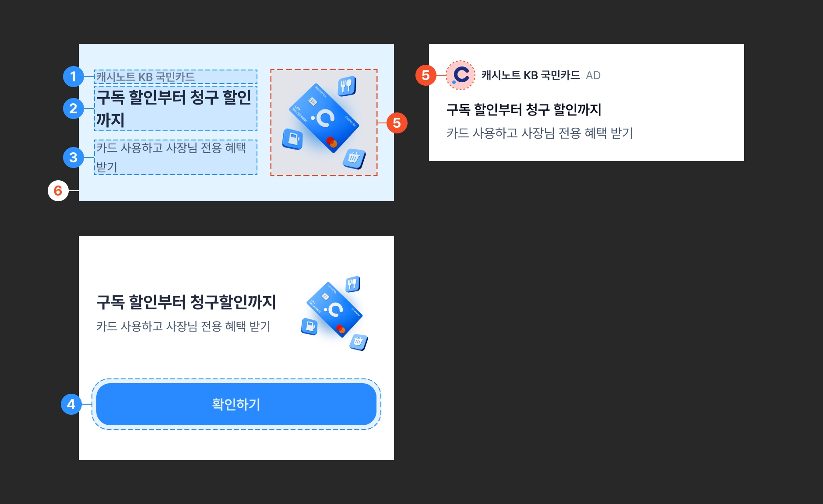Select white annotation badge number 6

[x=58, y=191]
